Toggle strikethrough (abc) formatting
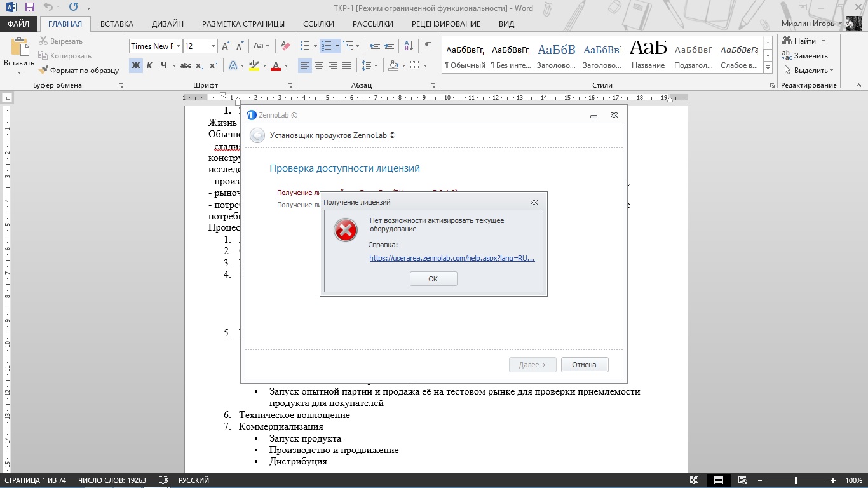Screen dimensions: 868x488 [186, 65]
